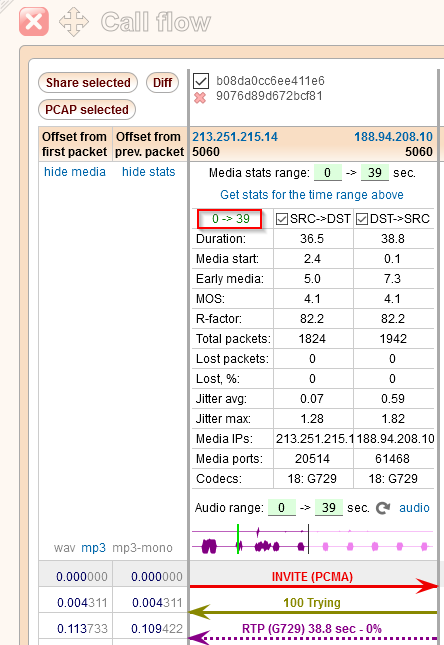The image size is (444, 645).
Task: Download audio as wav
Action: pyautogui.click(x=65, y=548)
